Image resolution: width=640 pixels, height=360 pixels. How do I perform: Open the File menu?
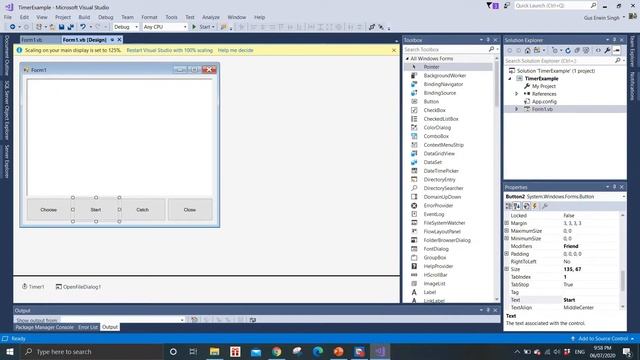point(8,17)
